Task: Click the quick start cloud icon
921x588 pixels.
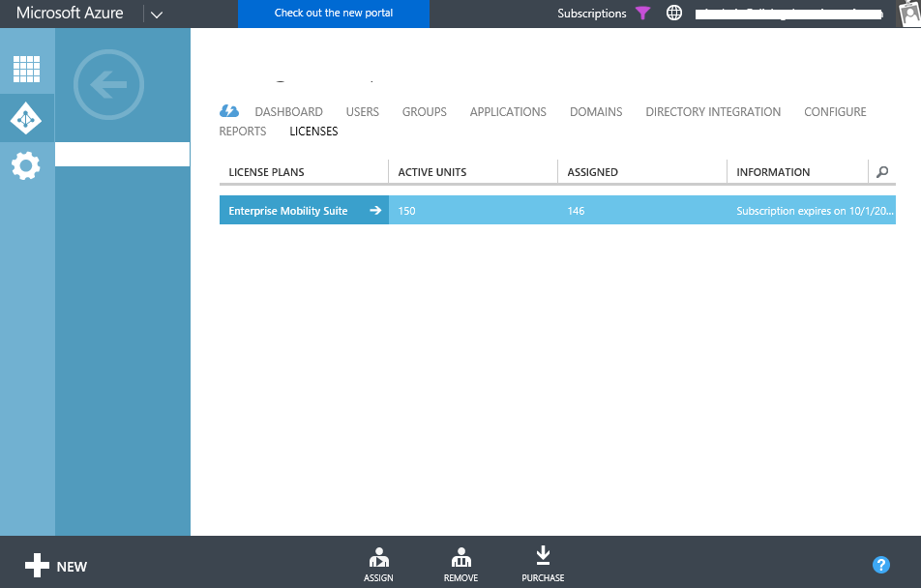Action: tap(229, 111)
